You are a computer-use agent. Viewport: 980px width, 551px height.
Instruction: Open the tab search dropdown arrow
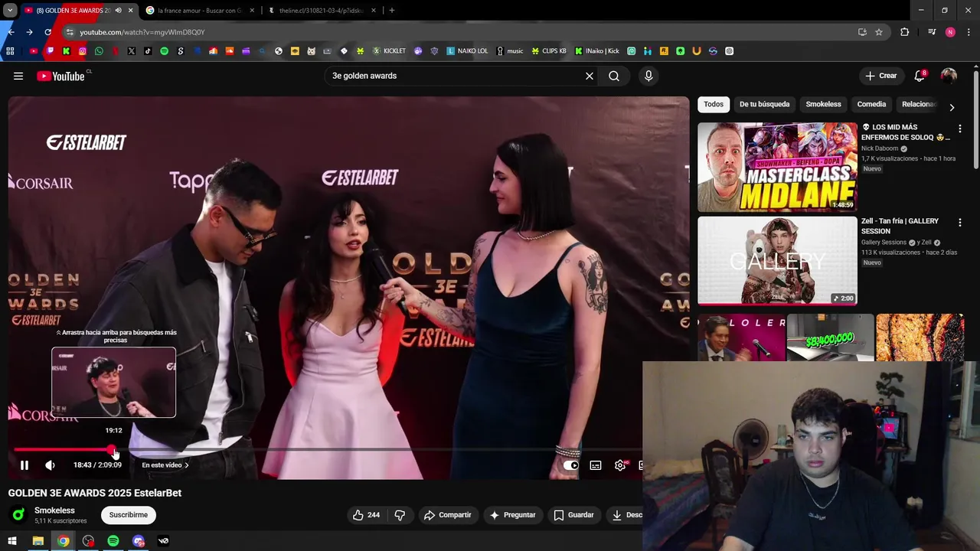tap(9, 11)
